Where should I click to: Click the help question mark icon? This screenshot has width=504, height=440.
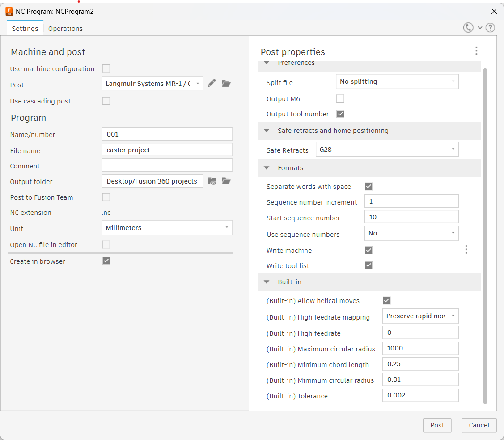pyautogui.click(x=490, y=28)
